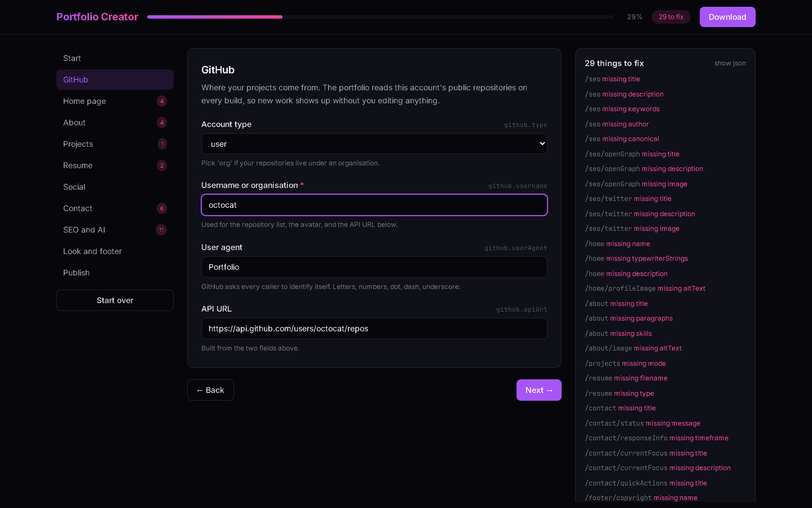Click the top progress bar
812x508 pixels.
[380, 17]
